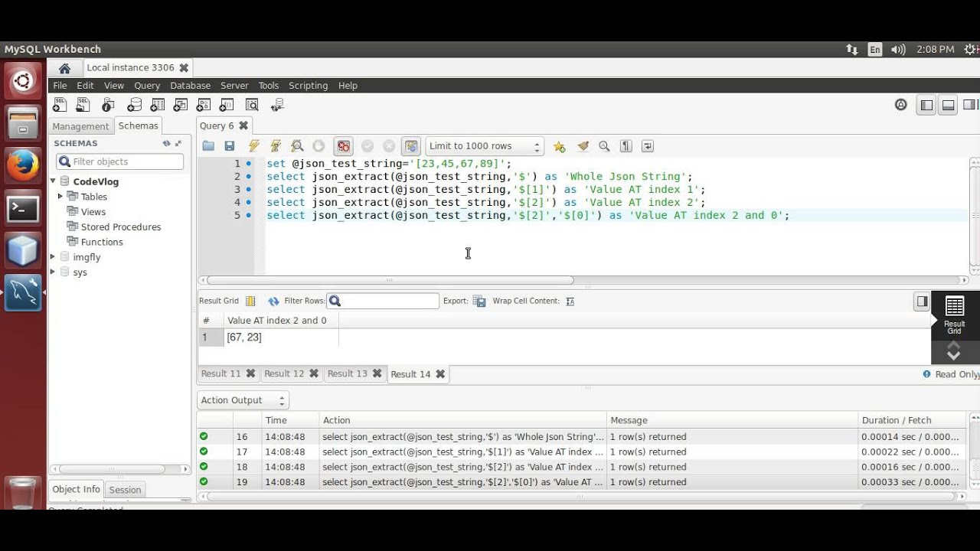Create a new view icon
This screenshot has height=551, width=980.
point(181,105)
